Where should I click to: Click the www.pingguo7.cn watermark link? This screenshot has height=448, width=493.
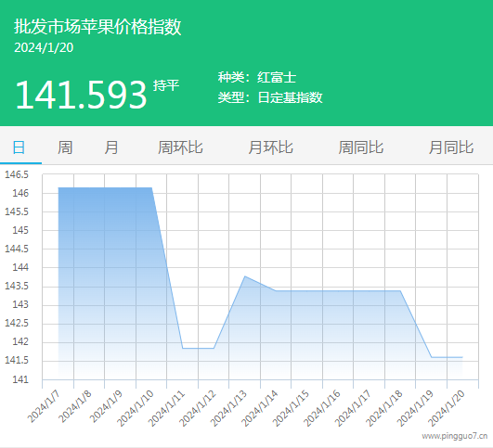tap(455, 436)
